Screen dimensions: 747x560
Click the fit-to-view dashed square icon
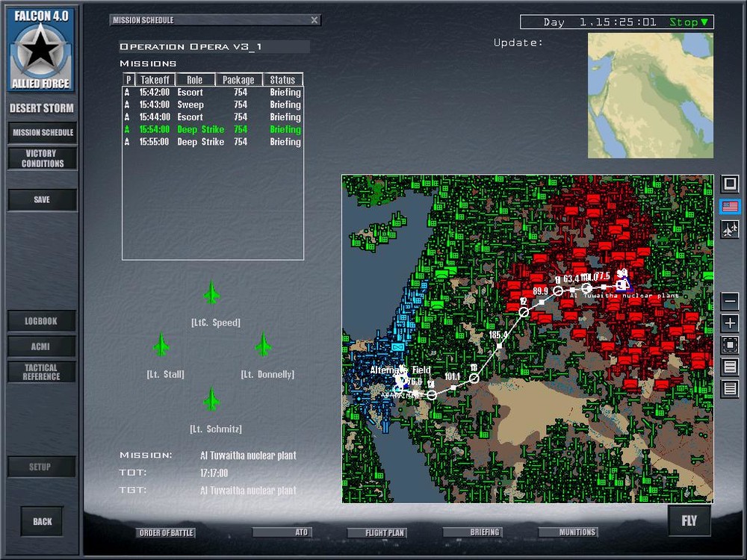tap(729, 344)
